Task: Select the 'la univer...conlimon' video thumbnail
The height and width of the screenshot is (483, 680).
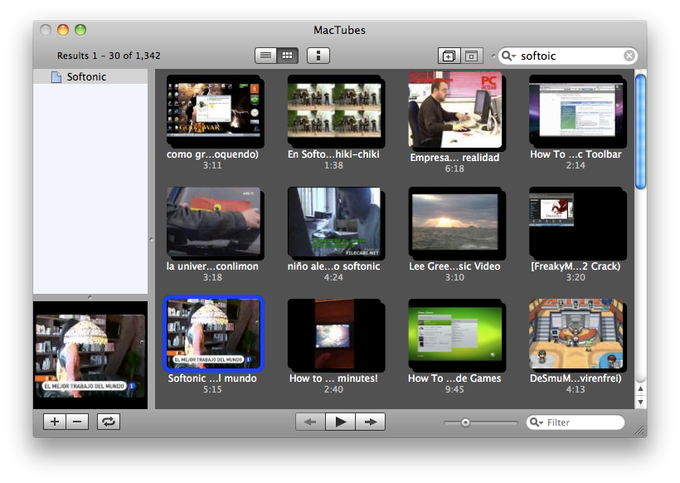Action: click(x=214, y=222)
